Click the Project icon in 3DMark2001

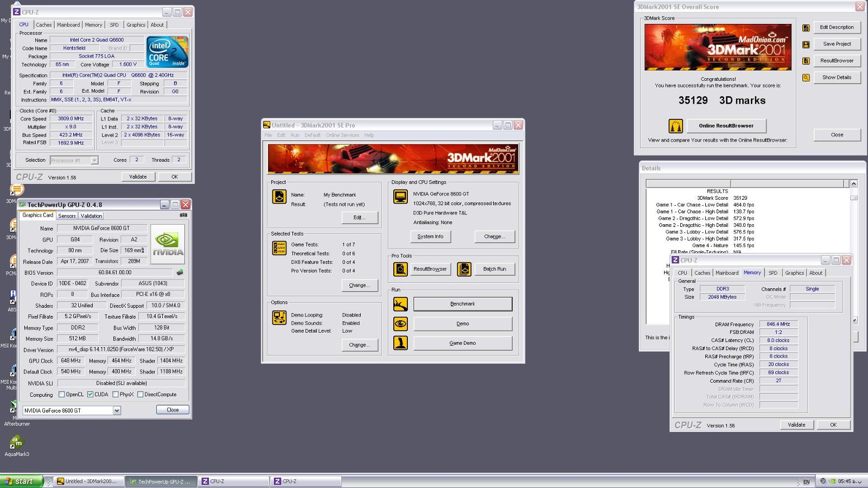click(279, 197)
